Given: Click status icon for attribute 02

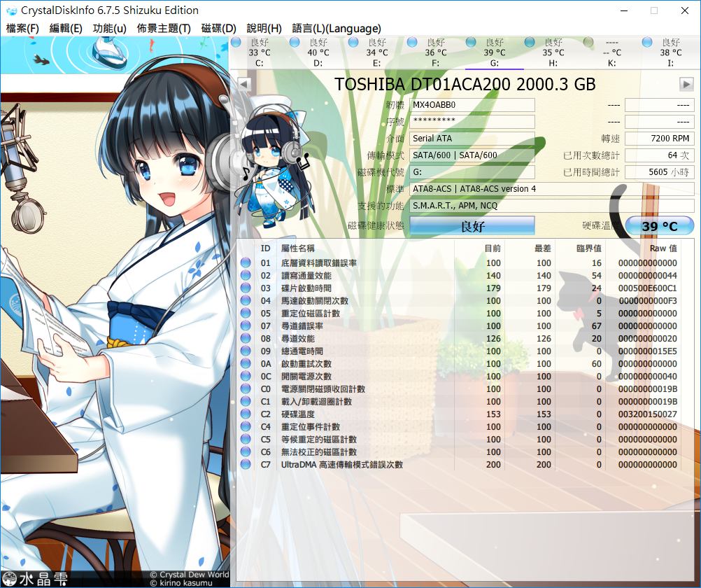Looking at the screenshot, I should coord(246,276).
